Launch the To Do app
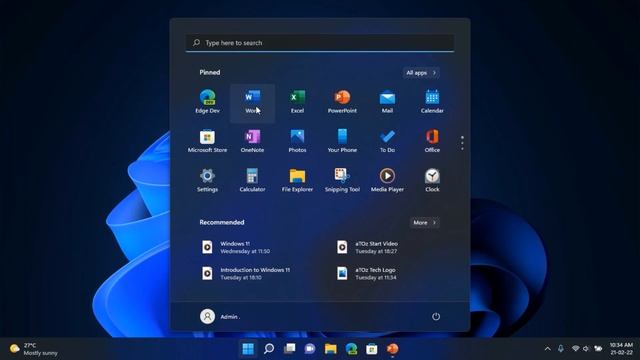The width and height of the screenshot is (640, 360). pos(387,141)
